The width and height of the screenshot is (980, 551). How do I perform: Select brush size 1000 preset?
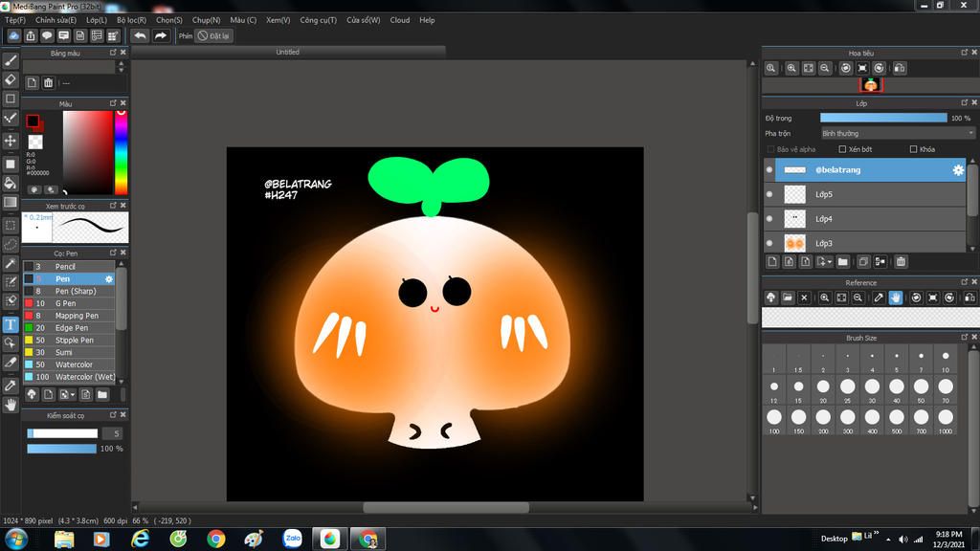coord(946,420)
